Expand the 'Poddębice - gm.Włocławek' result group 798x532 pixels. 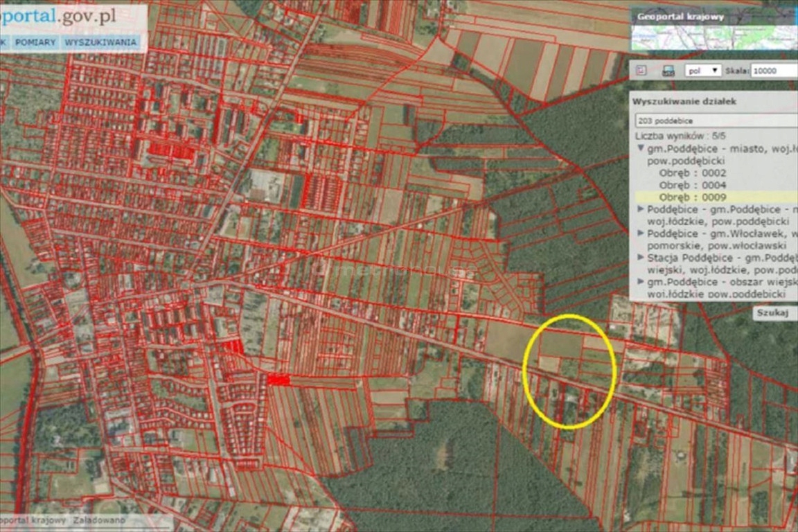[641, 233]
